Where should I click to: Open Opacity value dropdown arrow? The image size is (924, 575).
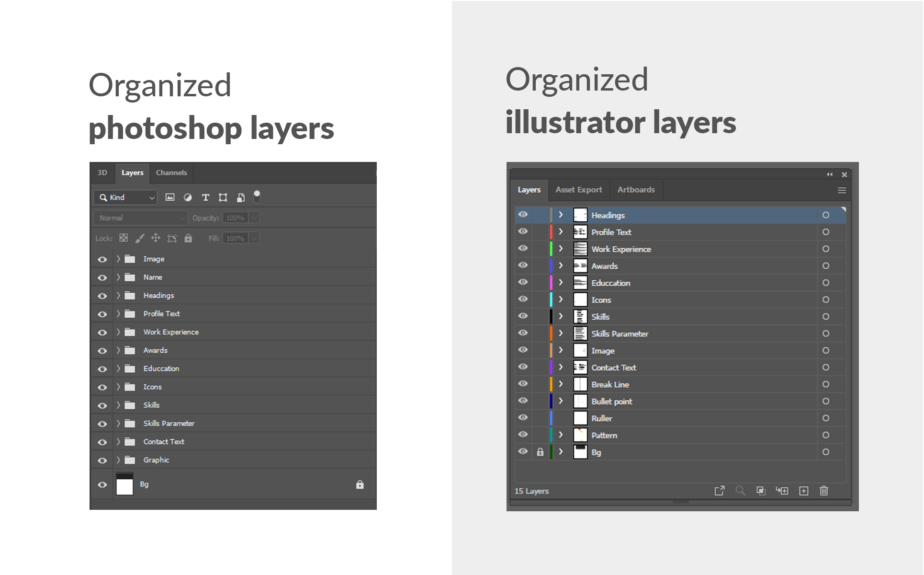tap(255, 218)
